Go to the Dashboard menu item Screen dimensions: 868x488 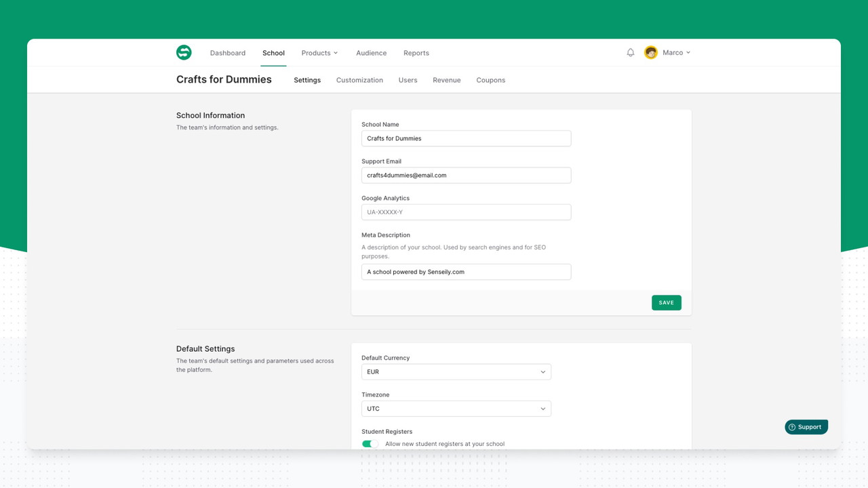(228, 53)
